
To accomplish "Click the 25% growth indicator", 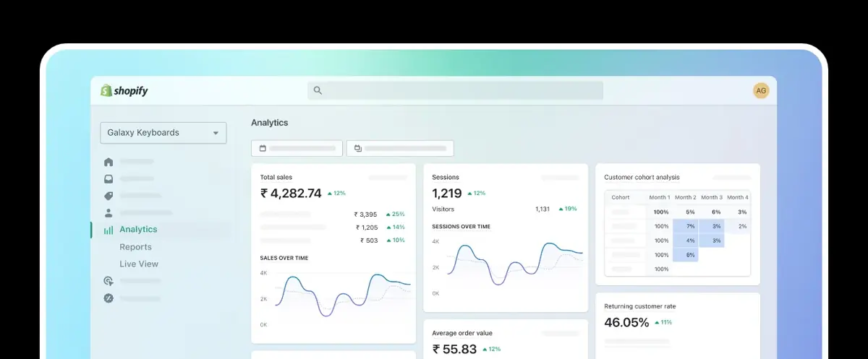I will (395, 215).
